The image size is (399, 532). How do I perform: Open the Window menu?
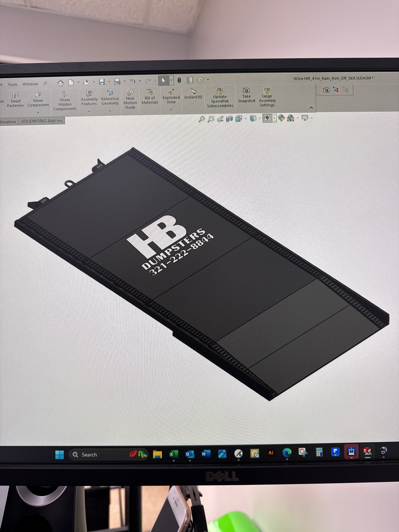point(30,84)
